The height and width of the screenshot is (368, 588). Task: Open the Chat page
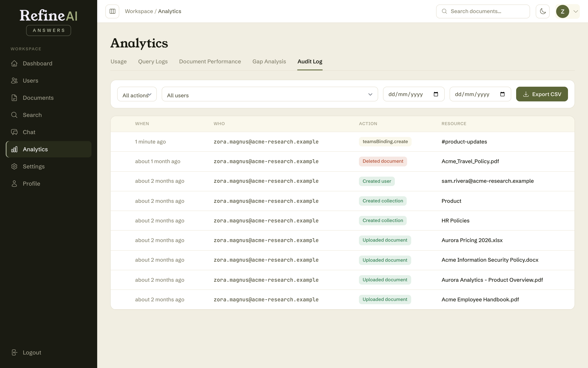(x=49, y=132)
